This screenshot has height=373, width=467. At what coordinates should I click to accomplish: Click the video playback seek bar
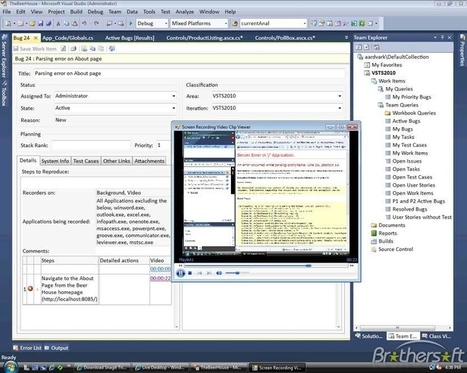(266, 266)
